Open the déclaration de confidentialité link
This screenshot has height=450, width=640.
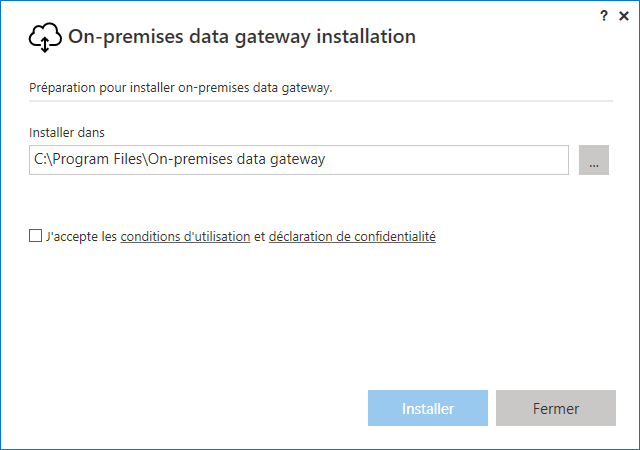[x=352, y=236]
